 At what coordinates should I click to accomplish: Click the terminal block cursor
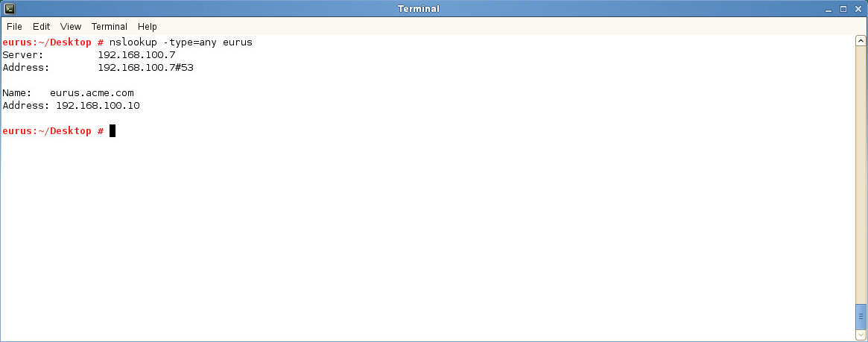click(x=113, y=130)
